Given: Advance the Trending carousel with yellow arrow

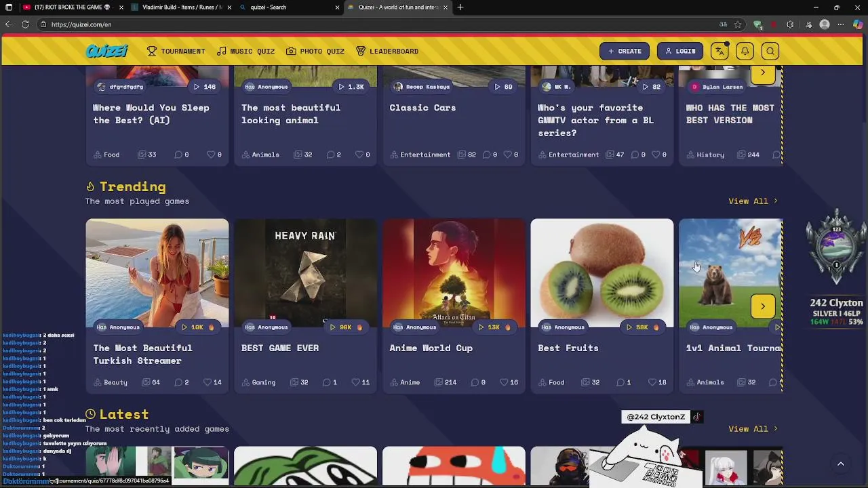Looking at the screenshot, I should pyautogui.click(x=763, y=306).
